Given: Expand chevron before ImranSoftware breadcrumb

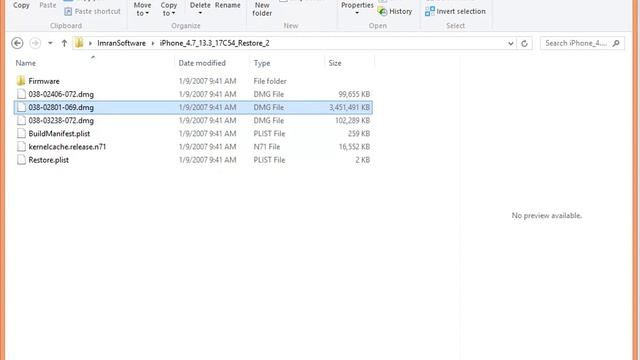Looking at the screenshot, I should (x=90, y=43).
